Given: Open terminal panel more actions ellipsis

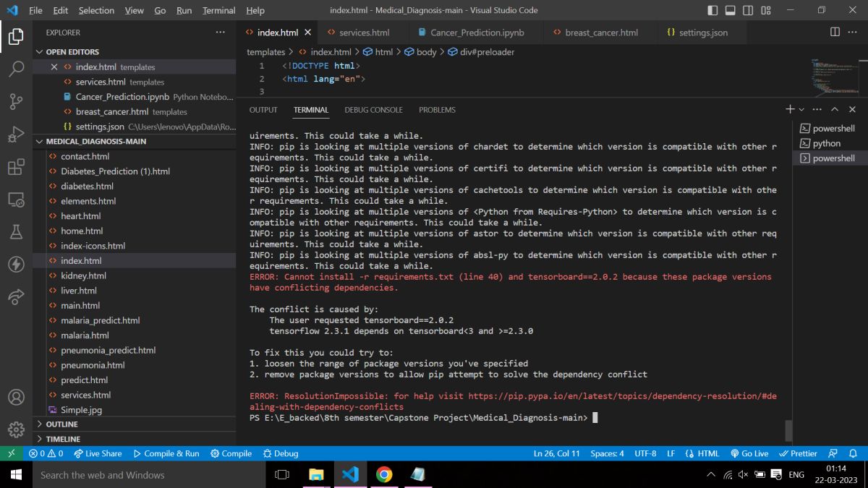Looking at the screenshot, I should [817, 109].
